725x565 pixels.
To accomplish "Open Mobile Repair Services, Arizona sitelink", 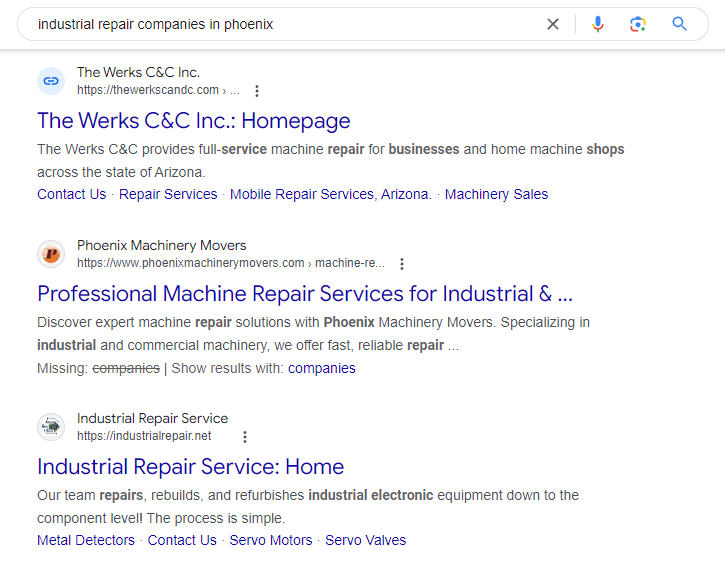I will 331,194.
